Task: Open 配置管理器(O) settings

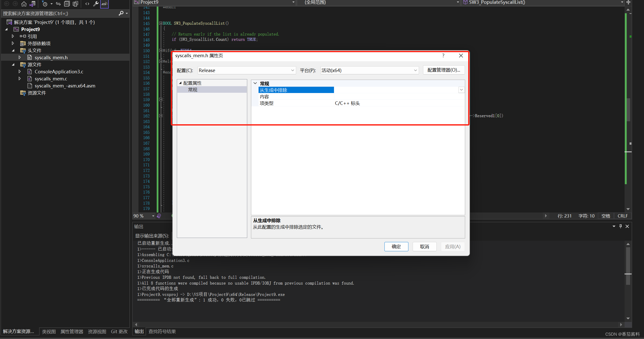Action: click(x=443, y=70)
